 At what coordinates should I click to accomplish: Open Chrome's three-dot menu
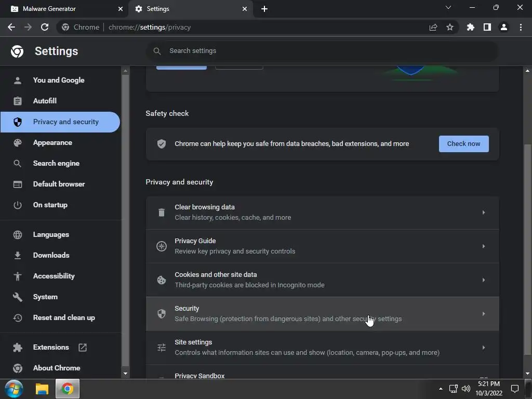(x=521, y=27)
